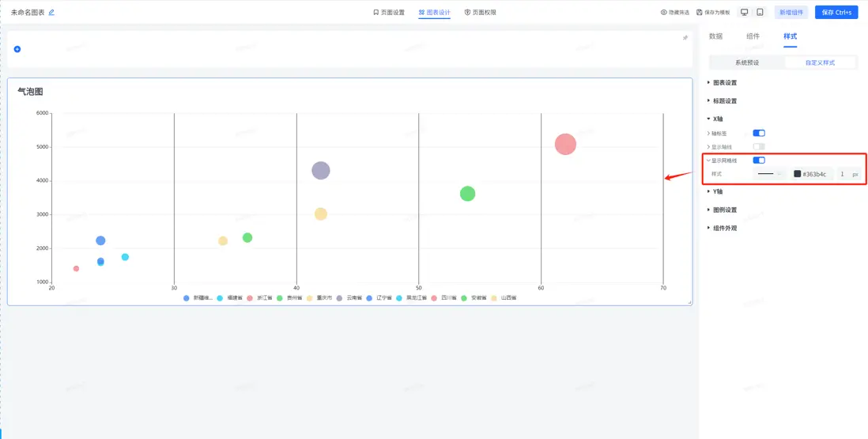Click the 黑龙江省 legend marker

pyautogui.click(x=399, y=298)
